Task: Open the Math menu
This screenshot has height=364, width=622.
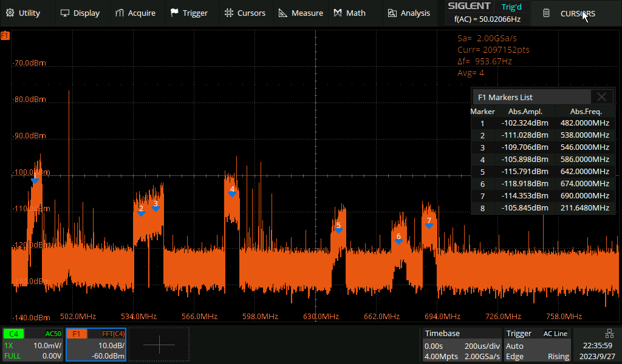Action: [350, 13]
